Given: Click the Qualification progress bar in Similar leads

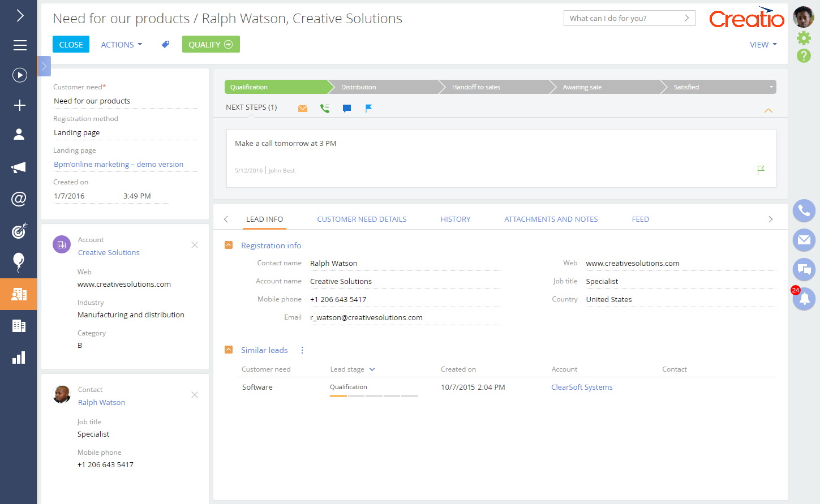Looking at the screenshot, I should click(373, 396).
